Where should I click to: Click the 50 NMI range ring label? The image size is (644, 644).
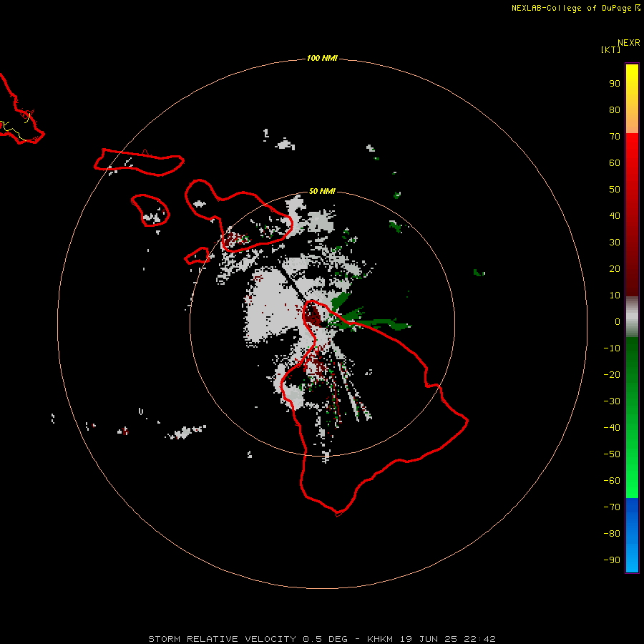click(322, 191)
